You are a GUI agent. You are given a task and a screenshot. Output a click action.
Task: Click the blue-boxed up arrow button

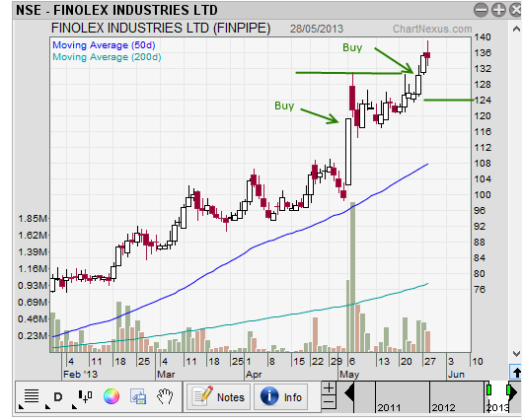(516, 373)
